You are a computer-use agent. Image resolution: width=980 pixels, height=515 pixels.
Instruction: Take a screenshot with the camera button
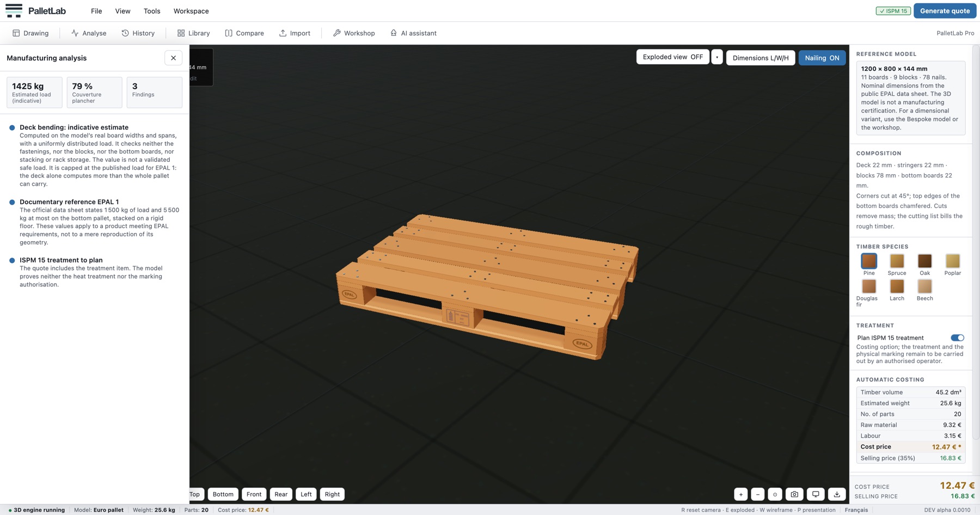pos(795,494)
